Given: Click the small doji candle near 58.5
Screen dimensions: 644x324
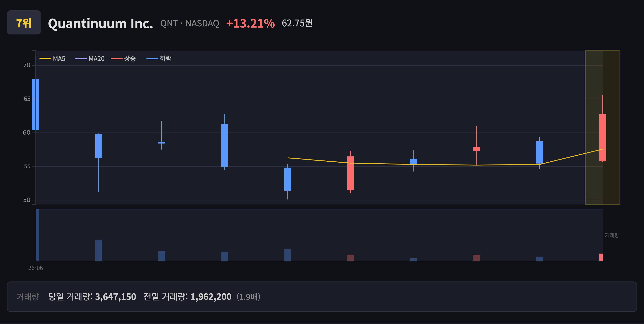Looking at the screenshot, I should pos(162,143).
